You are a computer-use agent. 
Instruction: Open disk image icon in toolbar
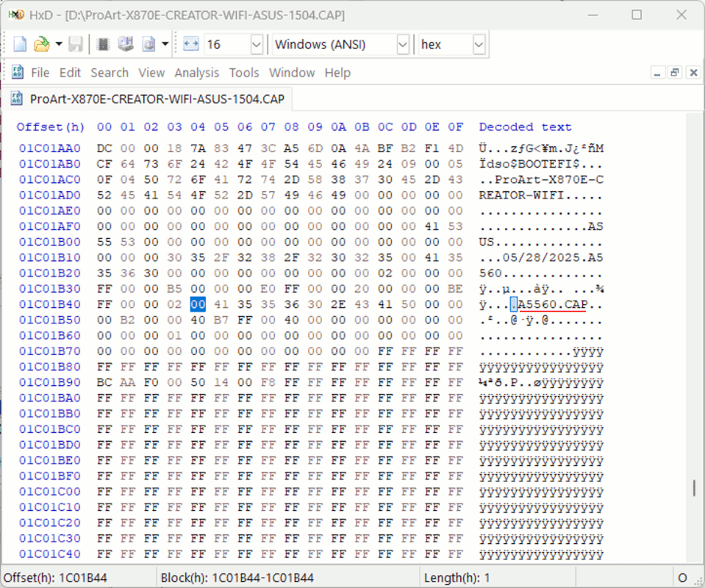[x=148, y=45]
